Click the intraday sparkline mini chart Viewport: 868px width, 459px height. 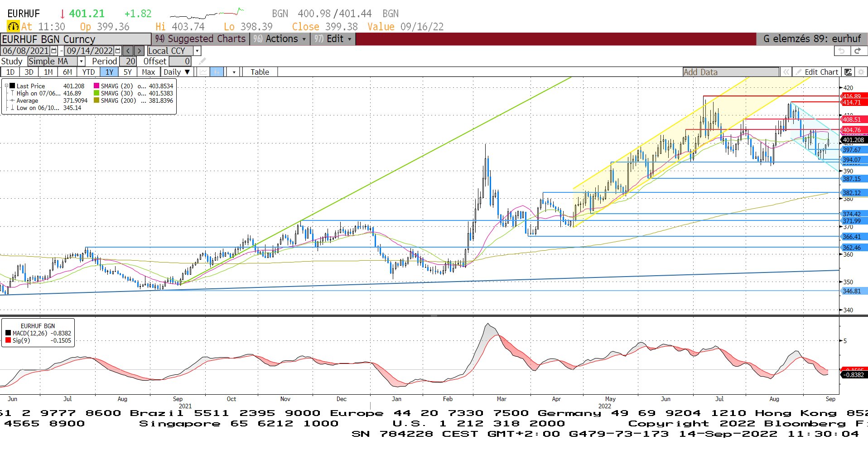coord(207,14)
